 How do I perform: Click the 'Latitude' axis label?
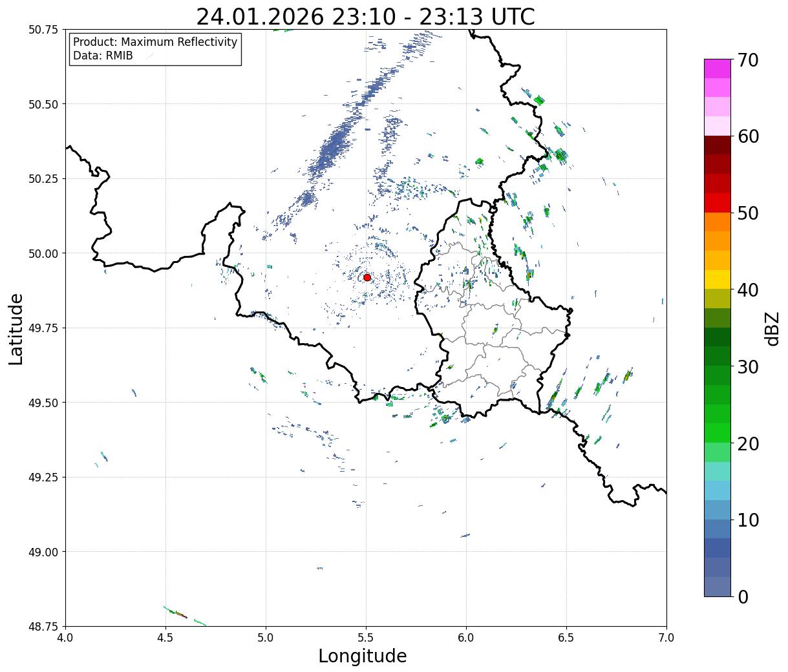point(16,329)
